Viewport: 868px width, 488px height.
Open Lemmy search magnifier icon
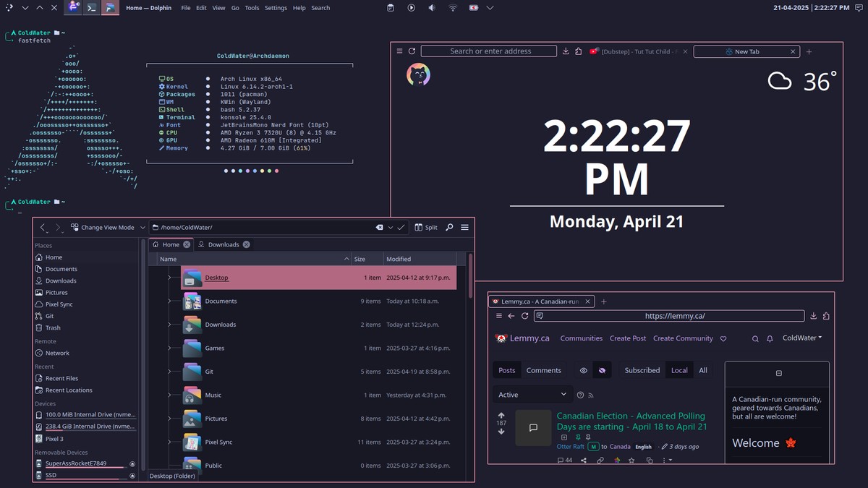tap(755, 338)
